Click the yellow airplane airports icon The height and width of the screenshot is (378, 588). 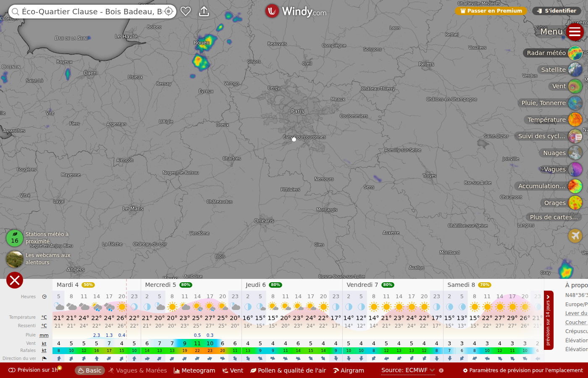pyautogui.click(x=575, y=236)
